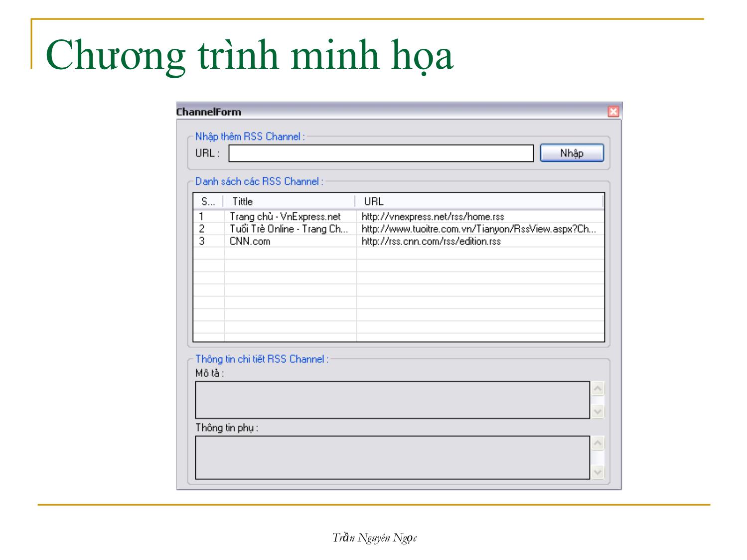Screen dimensions: 747x560
Task: Select the Trang chủ - VnExpress.net row
Action: tap(399, 217)
